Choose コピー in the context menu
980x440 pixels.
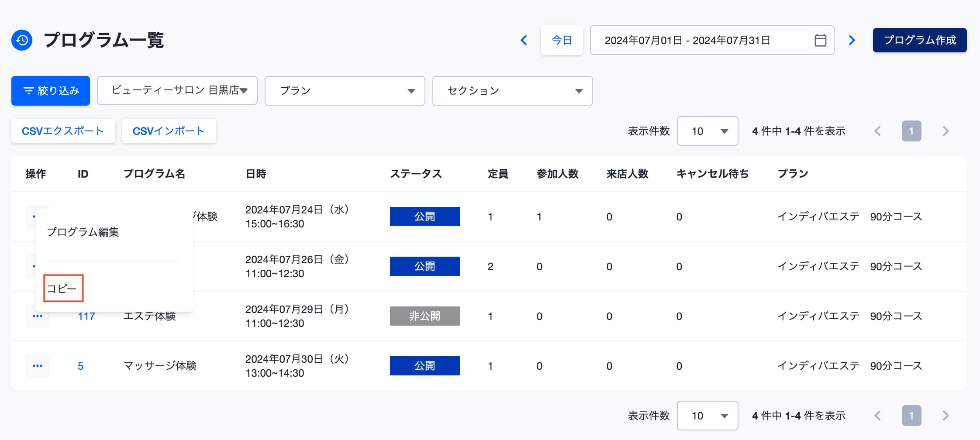(62, 289)
